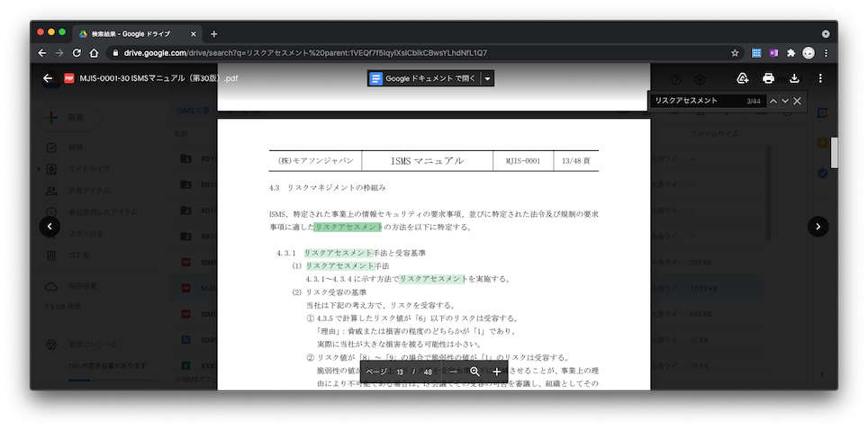Jump to the next search match
The height and width of the screenshot is (430, 868).
pyautogui.click(x=785, y=101)
